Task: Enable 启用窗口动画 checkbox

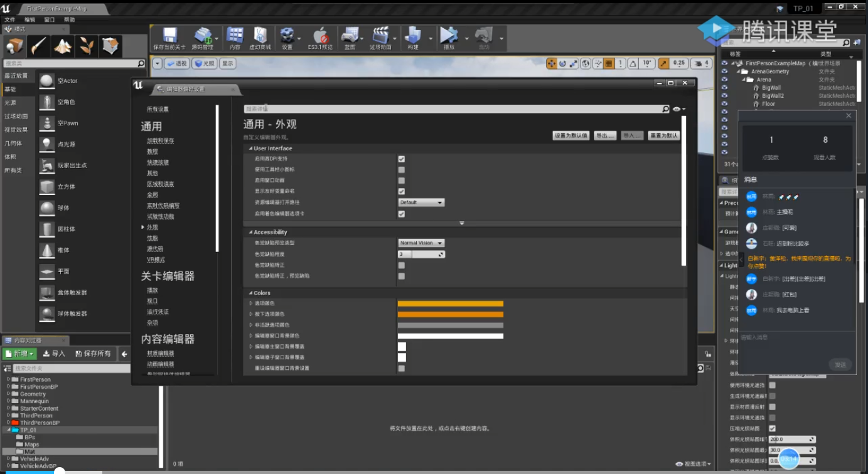Action: (402, 181)
